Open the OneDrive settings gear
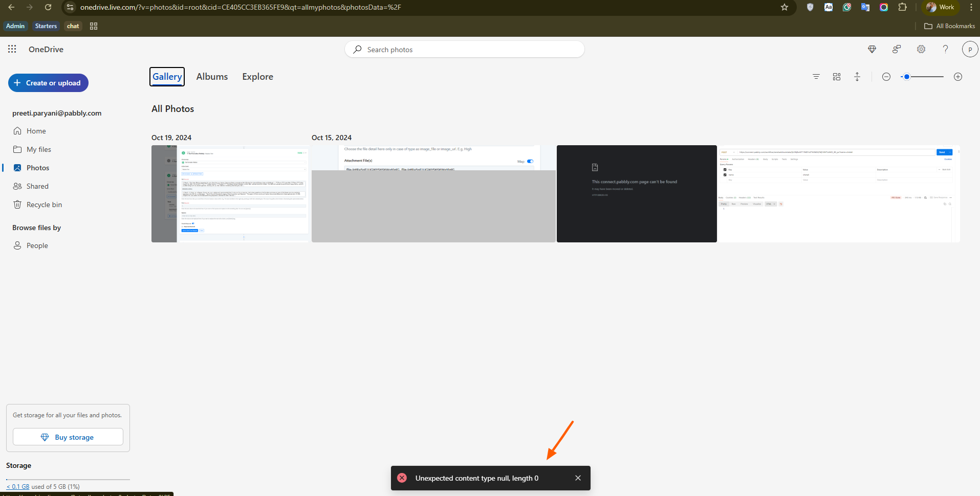The width and height of the screenshot is (980, 496). click(921, 49)
